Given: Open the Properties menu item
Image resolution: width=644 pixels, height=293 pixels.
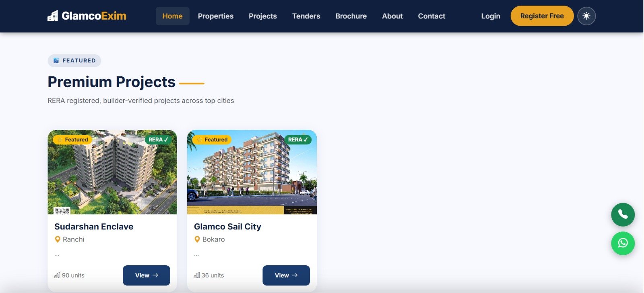Looking at the screenshot, I should [216, 16].
